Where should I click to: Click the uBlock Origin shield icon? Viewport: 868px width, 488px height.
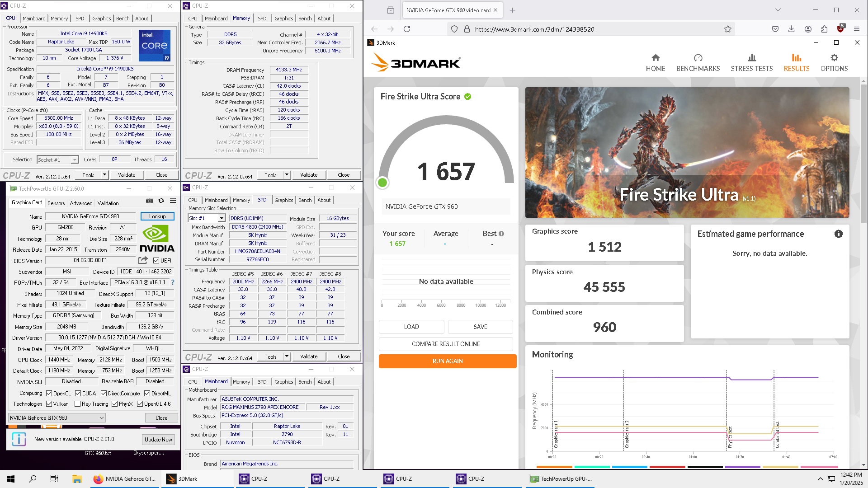tap(840, 28)
